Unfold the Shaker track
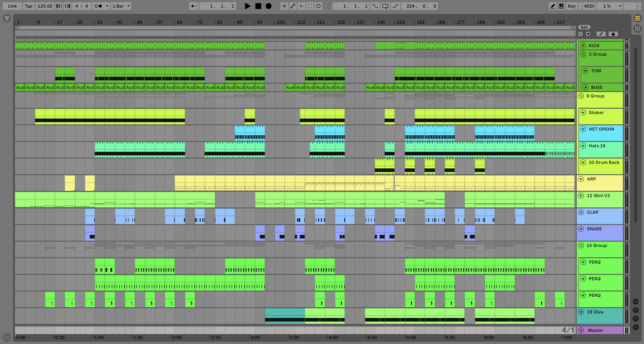The width and height of the screenshot is (644, 344). pos(583,112)
